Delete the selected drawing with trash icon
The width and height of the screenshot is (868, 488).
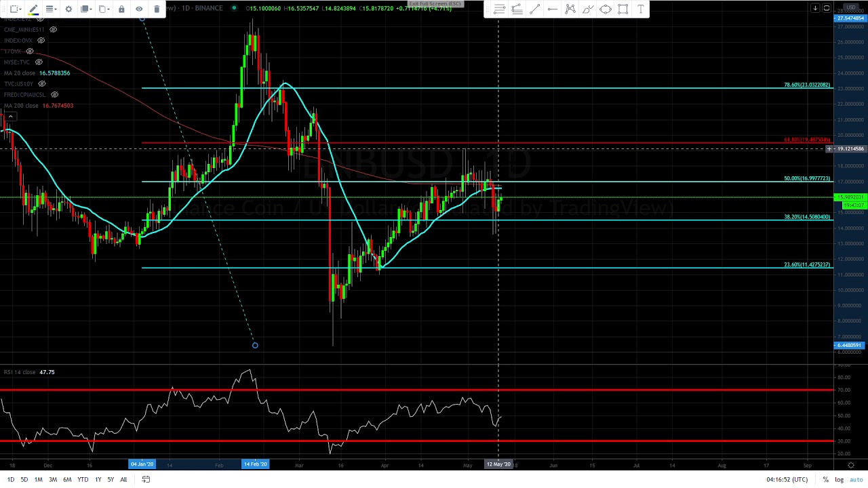[157, 9]
